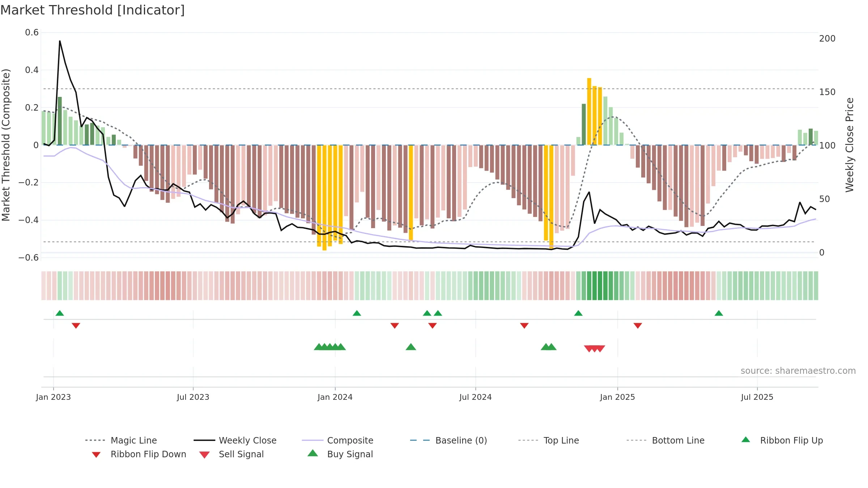Click the −0.4 tick on the left axis
Viewport: 868px width, 488px height.
(29, 220)
